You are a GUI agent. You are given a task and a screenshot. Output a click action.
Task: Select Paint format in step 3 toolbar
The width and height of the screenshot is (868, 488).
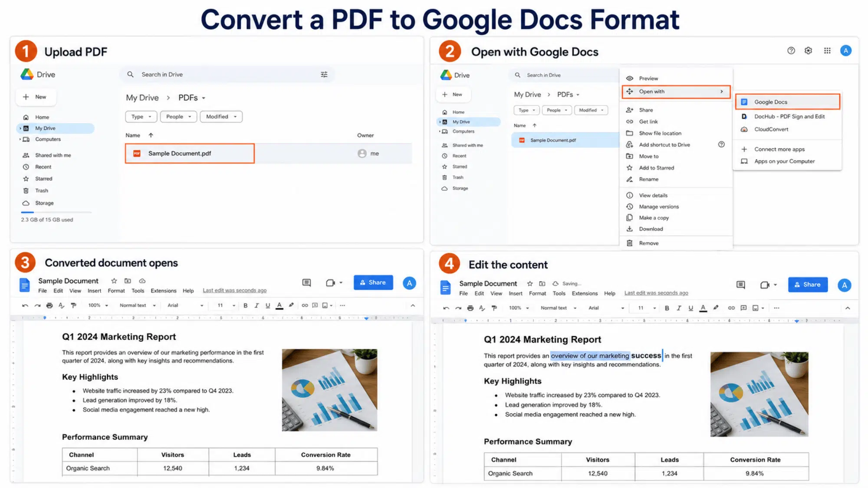click(73, 306)
